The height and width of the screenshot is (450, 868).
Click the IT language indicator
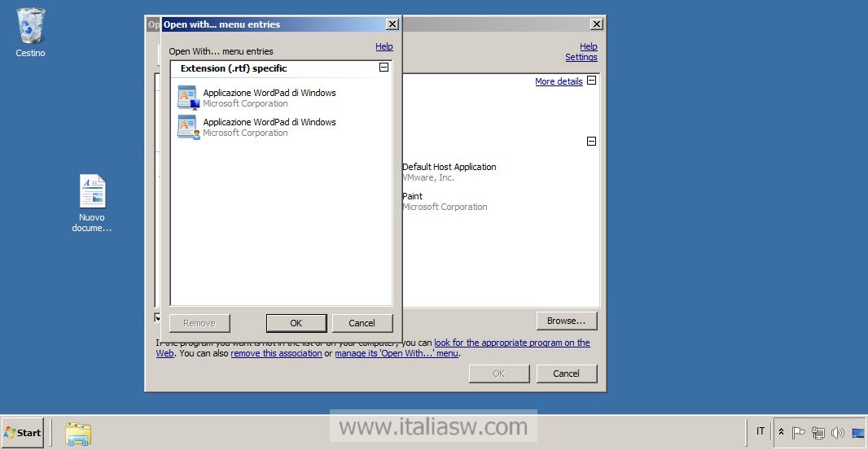761,431
